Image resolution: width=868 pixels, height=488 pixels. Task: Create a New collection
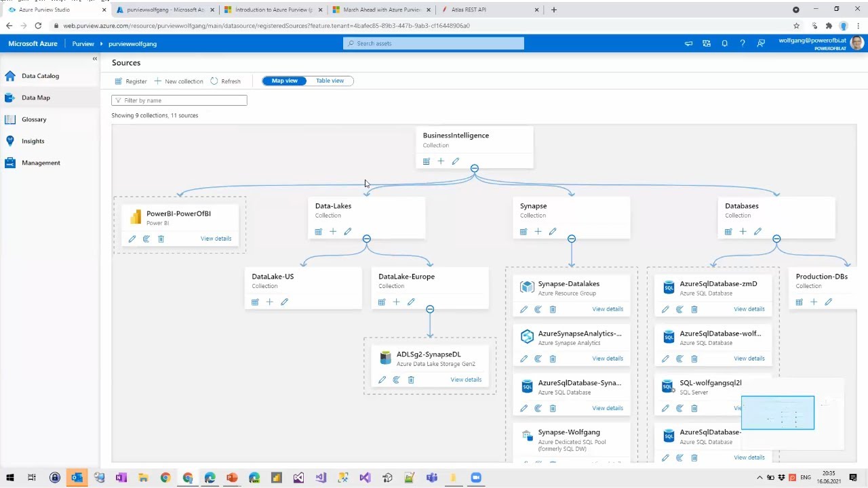click(178, 81)
